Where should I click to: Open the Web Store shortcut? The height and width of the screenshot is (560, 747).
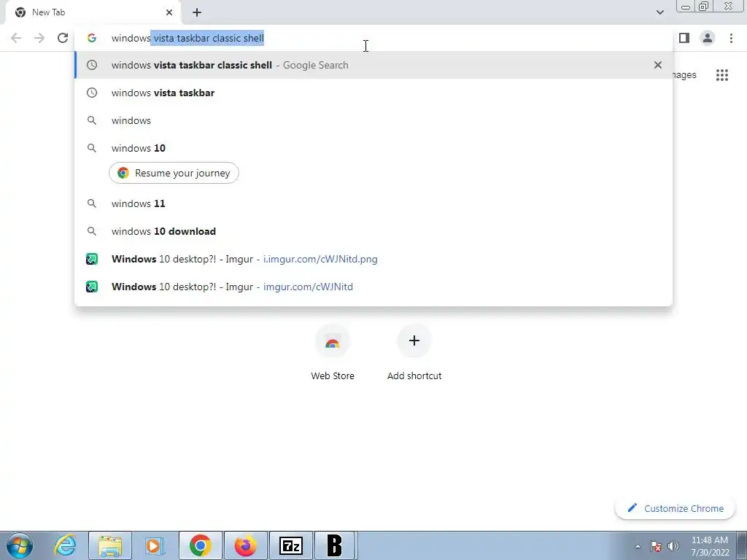click(333, 352)
